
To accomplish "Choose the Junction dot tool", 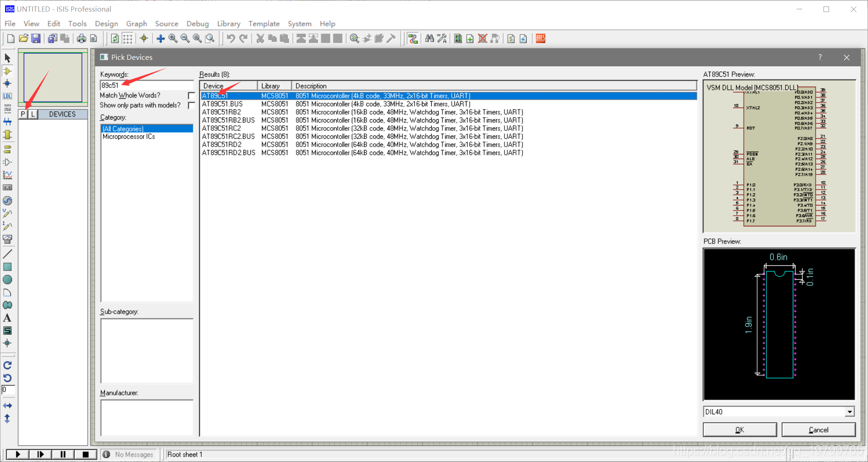I will tap(7, 83).
